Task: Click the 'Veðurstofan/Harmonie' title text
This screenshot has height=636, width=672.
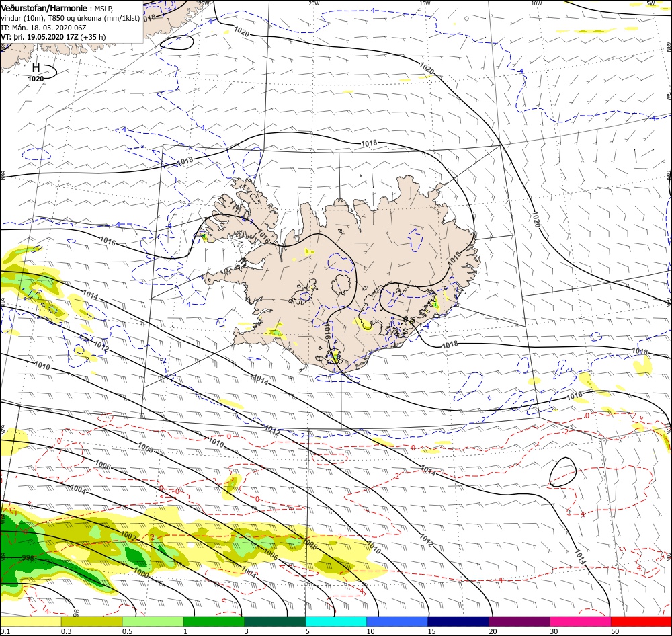Action: 44,8
